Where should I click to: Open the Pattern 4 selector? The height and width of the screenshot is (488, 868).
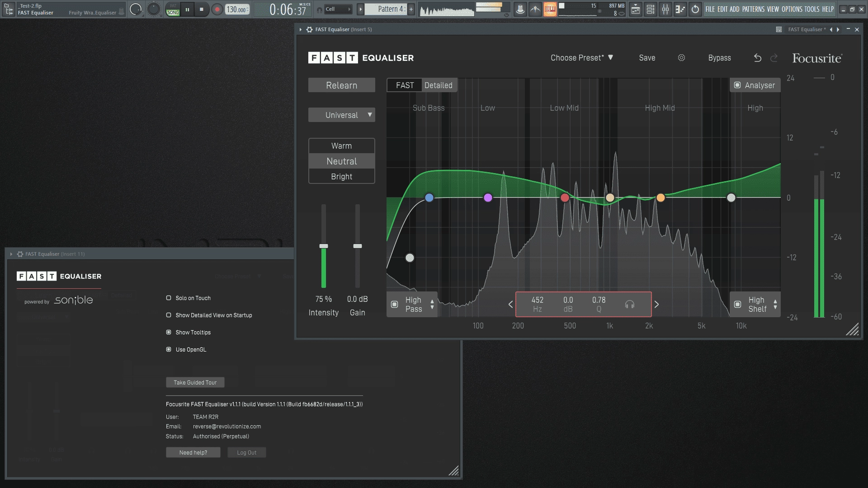386,9
